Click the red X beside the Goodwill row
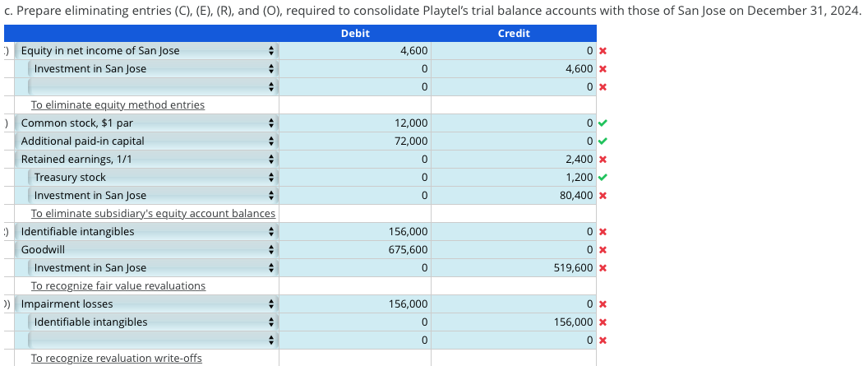 (603, 250)
